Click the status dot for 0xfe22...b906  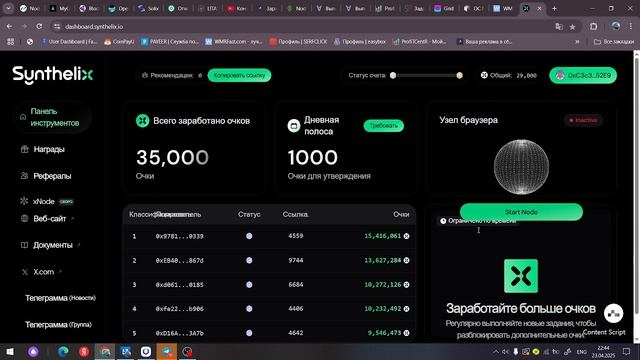pos(249,309)
